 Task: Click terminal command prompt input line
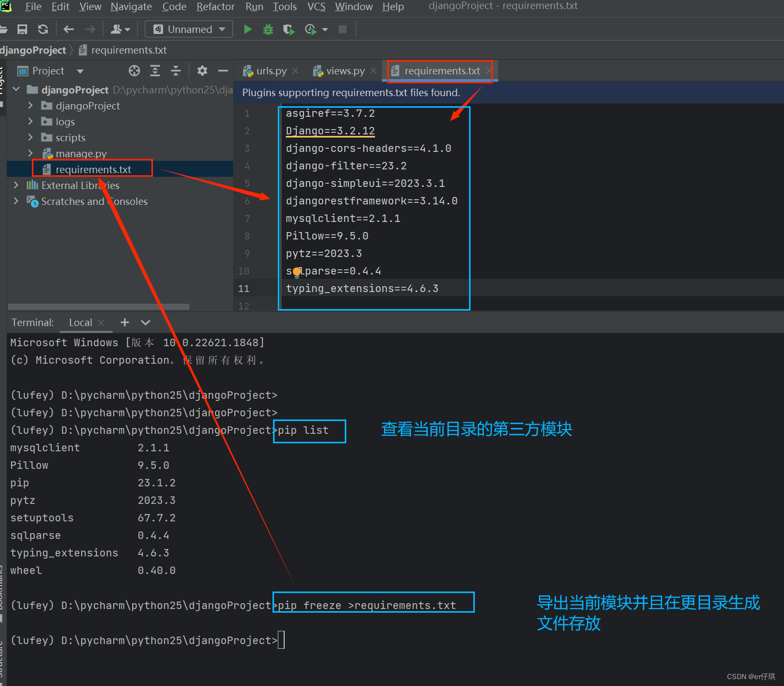pos(280,640)
